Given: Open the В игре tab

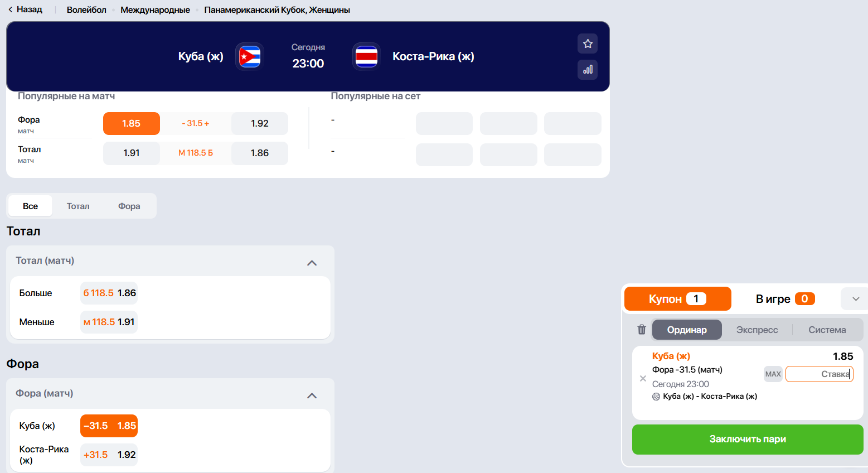Looking at the screenshot, I should 785,299.
